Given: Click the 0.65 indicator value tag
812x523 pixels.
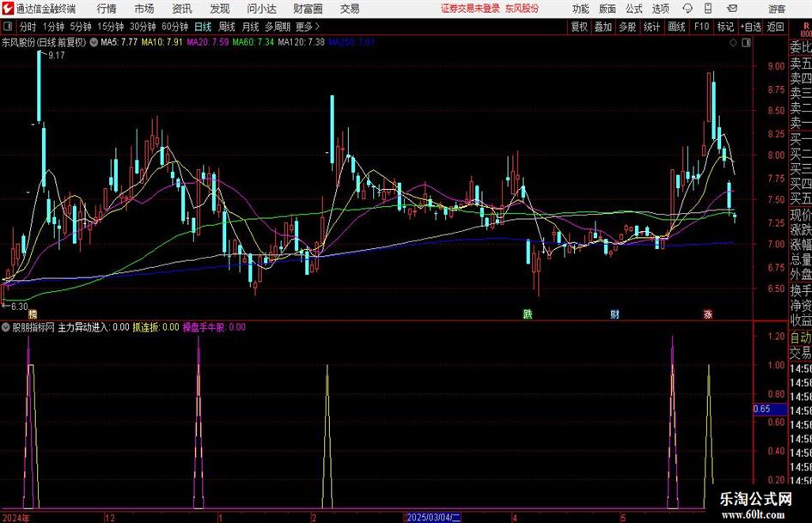Looking at the screenshot, I should 771,409.
